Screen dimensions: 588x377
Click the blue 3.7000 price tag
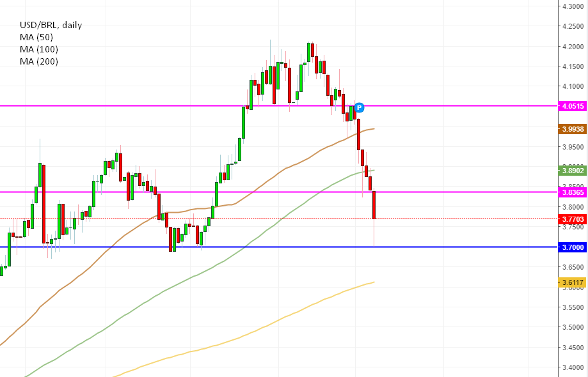pos(573,247)
